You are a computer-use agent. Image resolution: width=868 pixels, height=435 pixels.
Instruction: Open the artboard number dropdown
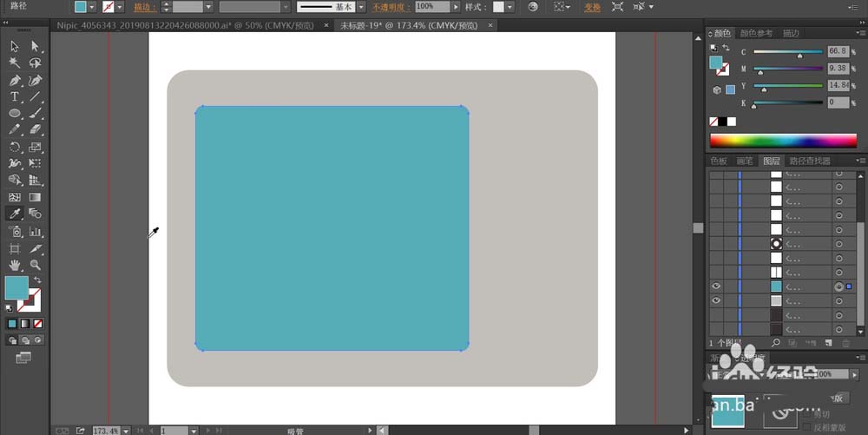point(194,431)
